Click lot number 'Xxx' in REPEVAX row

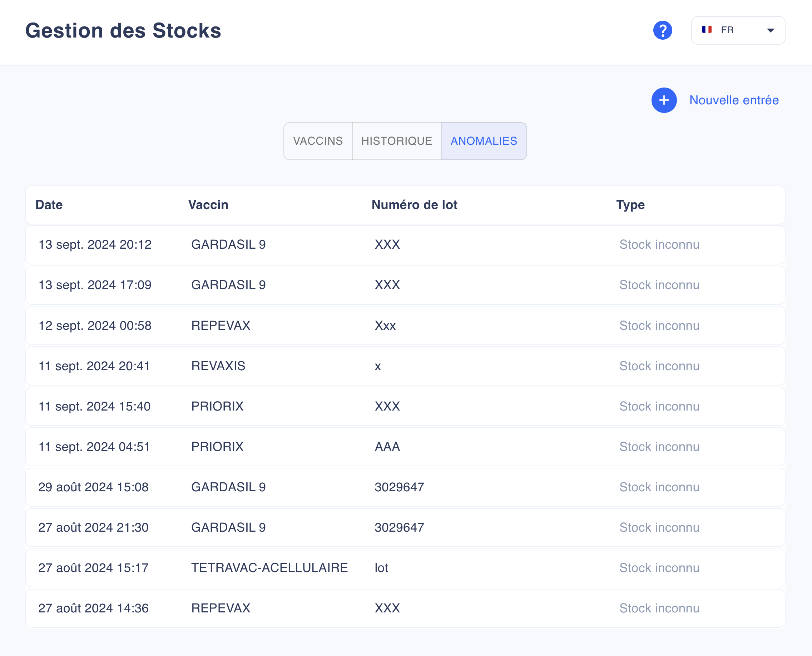[385, 325]
